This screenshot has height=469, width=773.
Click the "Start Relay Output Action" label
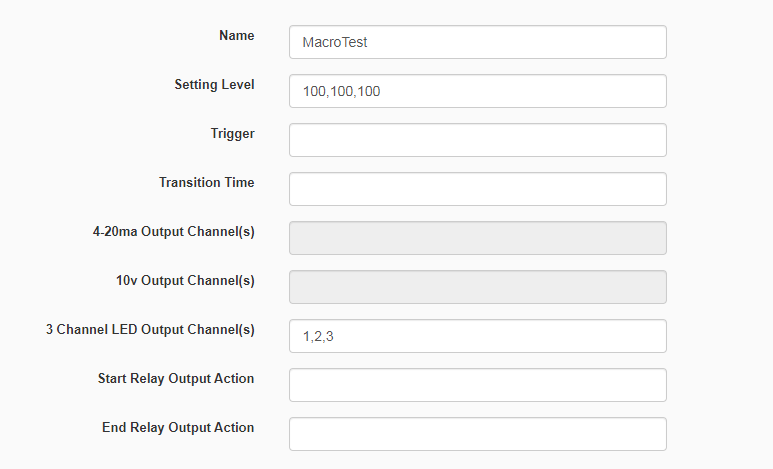(x=176, y=378)
